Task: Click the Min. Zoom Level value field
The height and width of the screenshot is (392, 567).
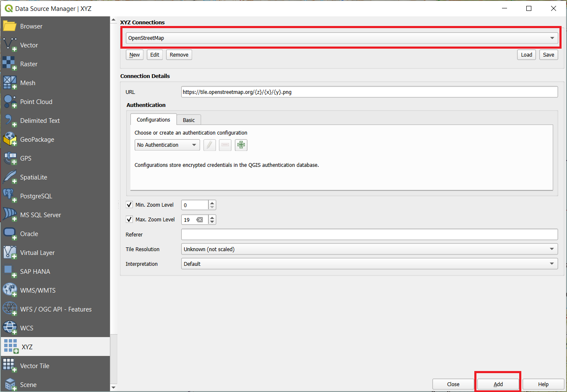Action: (x=195, y=205)
